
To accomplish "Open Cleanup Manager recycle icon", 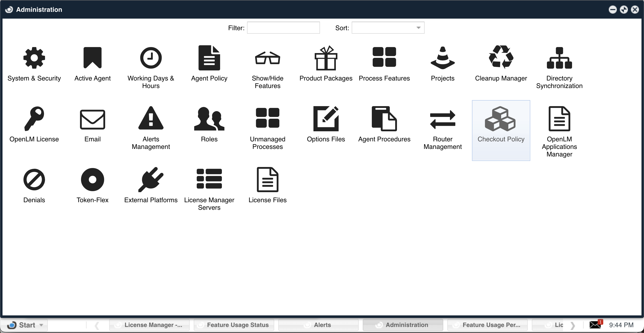I will pos(501,58).
